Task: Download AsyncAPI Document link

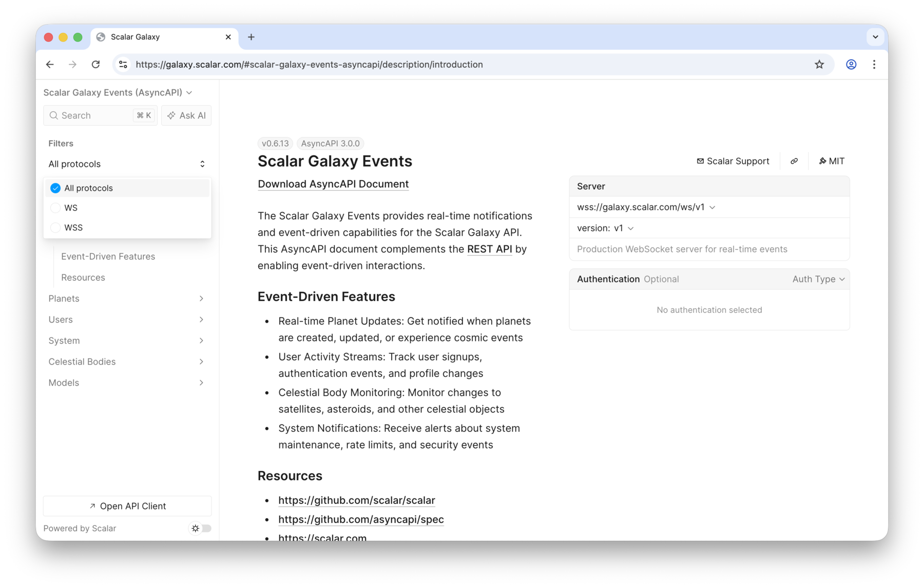Action: point(333,184)
